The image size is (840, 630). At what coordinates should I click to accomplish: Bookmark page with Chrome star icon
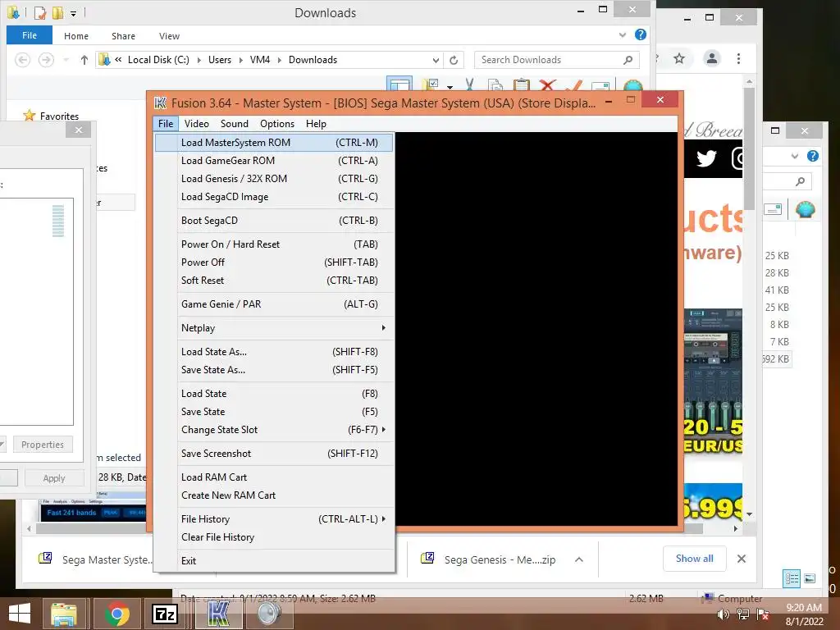tap(678, 58)
